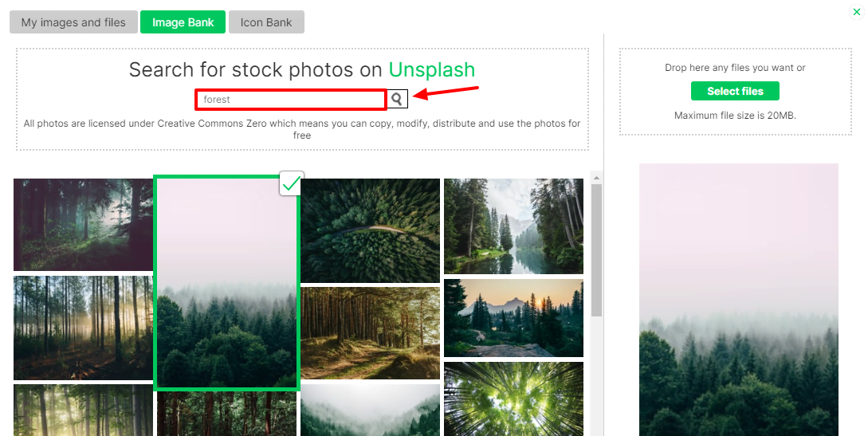
Task: Select the upward bamboo canopy thumbnail
Action: (514, 399)
